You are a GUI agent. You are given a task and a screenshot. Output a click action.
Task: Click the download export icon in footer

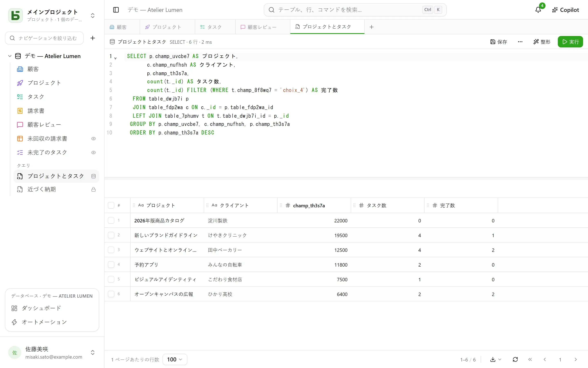click(x=493, y=359)
